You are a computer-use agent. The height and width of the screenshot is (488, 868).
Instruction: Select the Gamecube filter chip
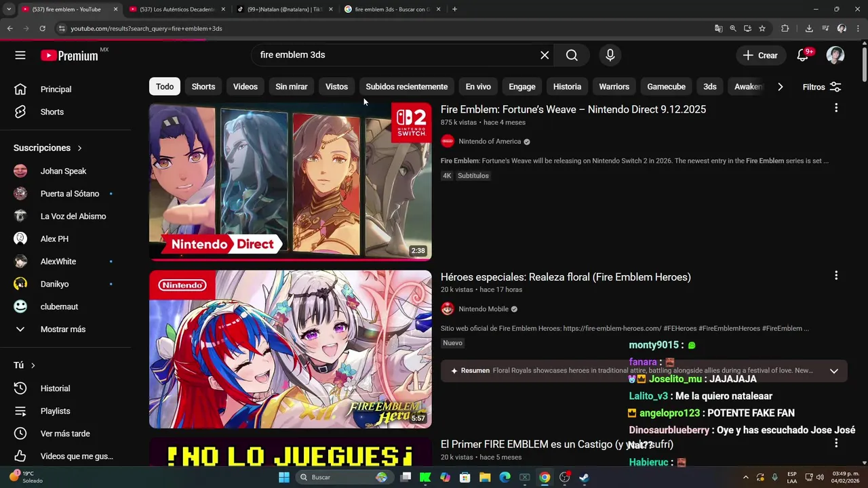666,87
